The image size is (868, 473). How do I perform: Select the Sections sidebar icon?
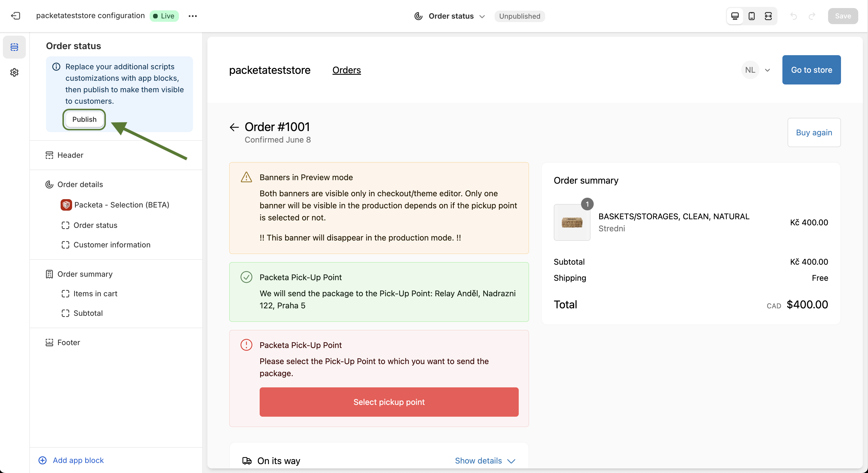(x=14, y=47)
